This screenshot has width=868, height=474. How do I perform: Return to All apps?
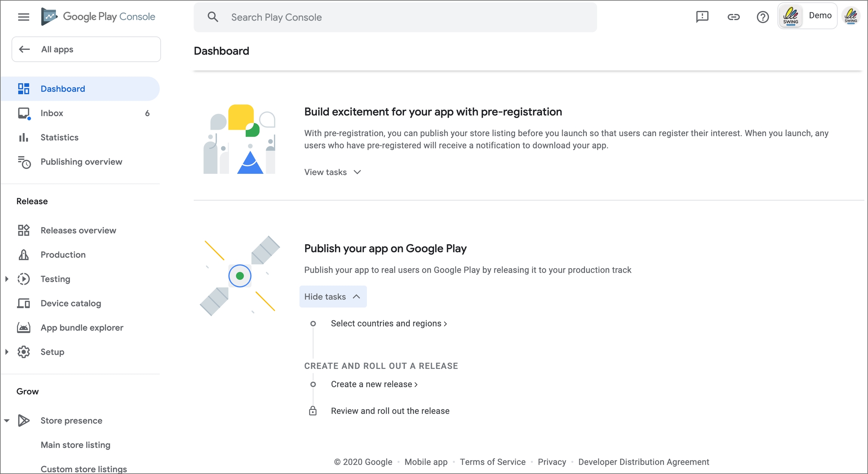(x=86, y=49)
